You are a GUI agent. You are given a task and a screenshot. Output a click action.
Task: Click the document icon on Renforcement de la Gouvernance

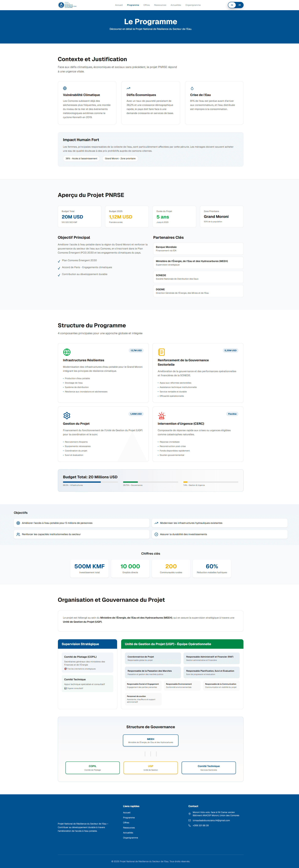point(162,352)
